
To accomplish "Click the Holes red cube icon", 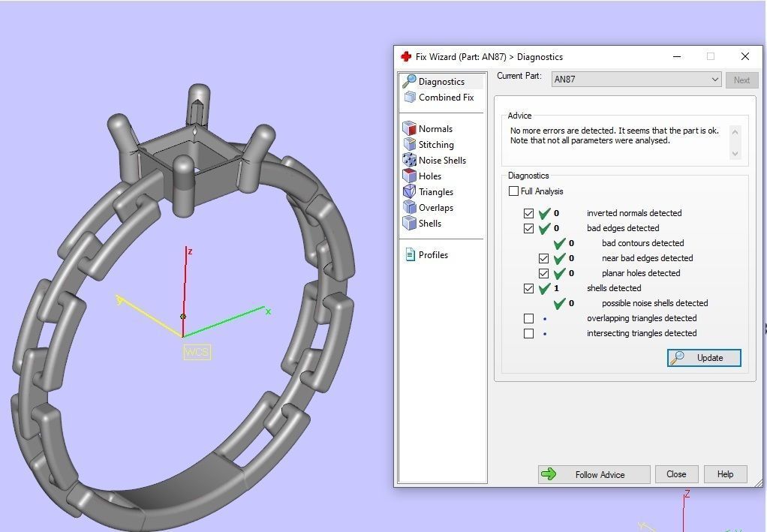I will point(409,176).
